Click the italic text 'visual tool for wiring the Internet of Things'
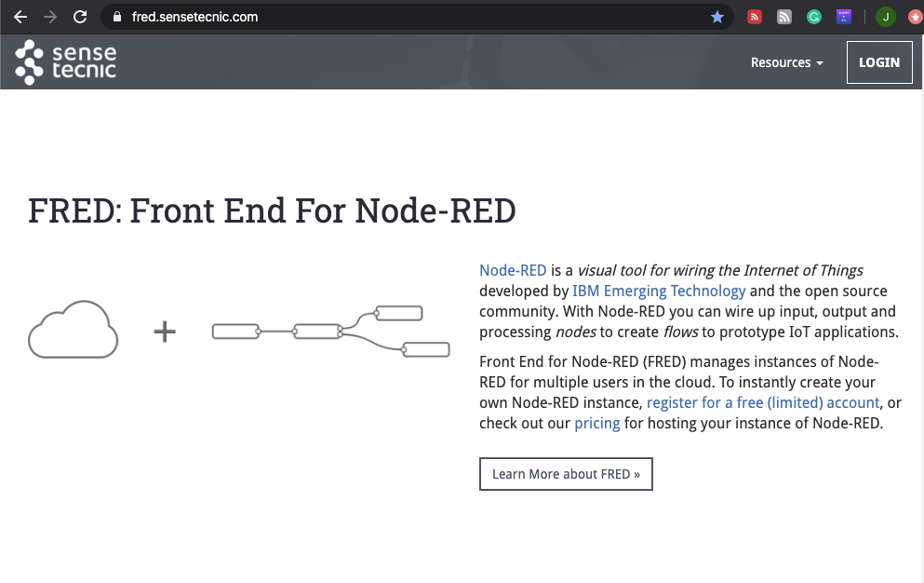Image resolution: width=924 pixels, height=583 pixels. pyautogui.click(x=720, y=270)
